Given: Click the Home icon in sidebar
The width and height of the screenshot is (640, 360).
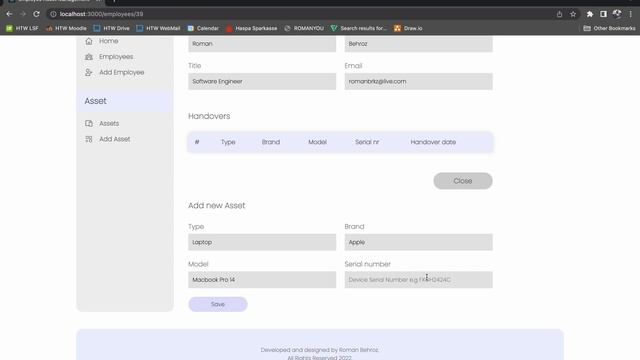Looking at the screenshot, I should pyautogui.click(x=89, y=41).
